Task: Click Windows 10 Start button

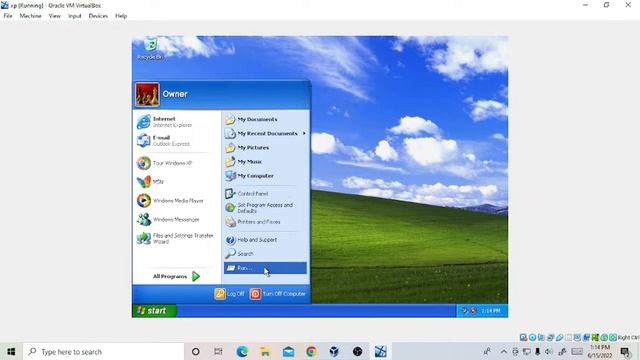Action: 11,351
